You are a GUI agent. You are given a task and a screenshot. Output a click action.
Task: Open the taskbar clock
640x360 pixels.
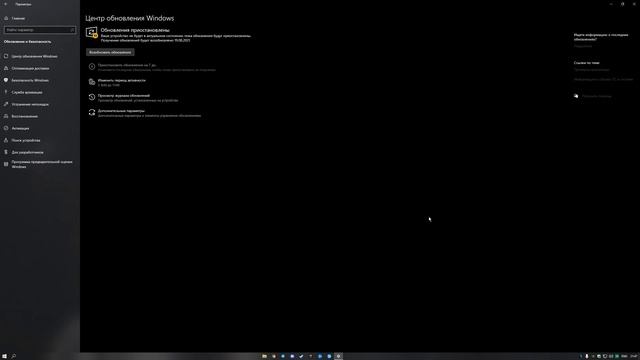[634, 356]
